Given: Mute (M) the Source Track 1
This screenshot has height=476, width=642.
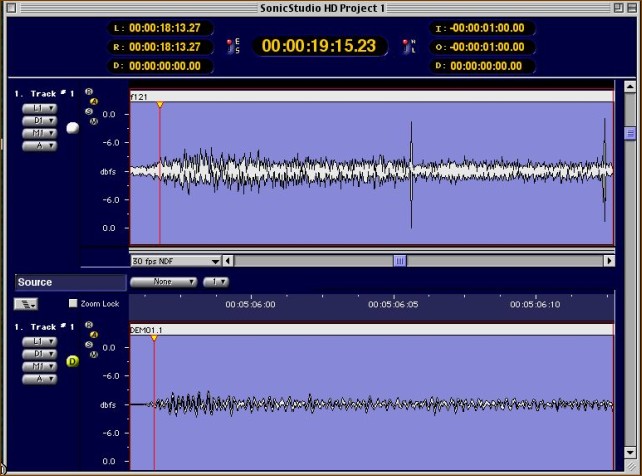Looking at the screenshot, I should tap(94, 354).
